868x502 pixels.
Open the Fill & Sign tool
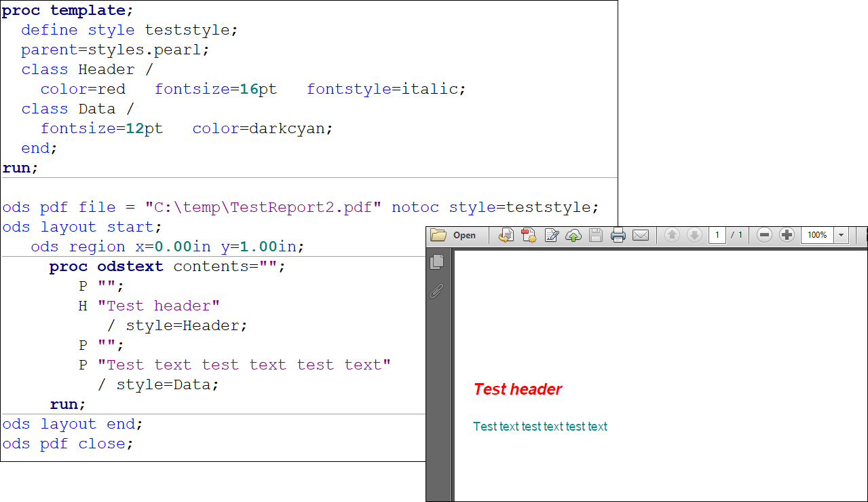pos(552,235)
